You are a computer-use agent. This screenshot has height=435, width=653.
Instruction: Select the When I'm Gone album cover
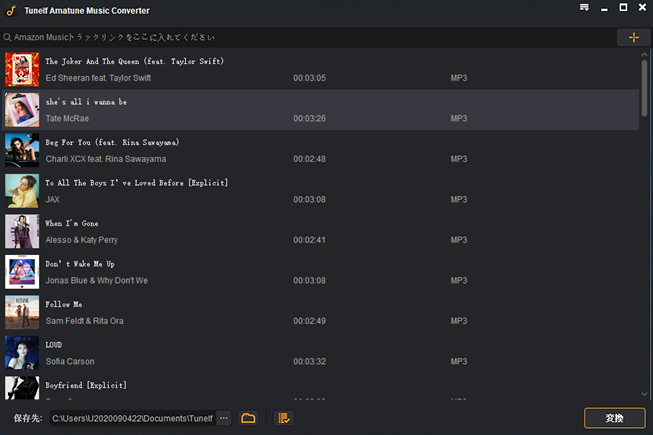click(22, 231)
